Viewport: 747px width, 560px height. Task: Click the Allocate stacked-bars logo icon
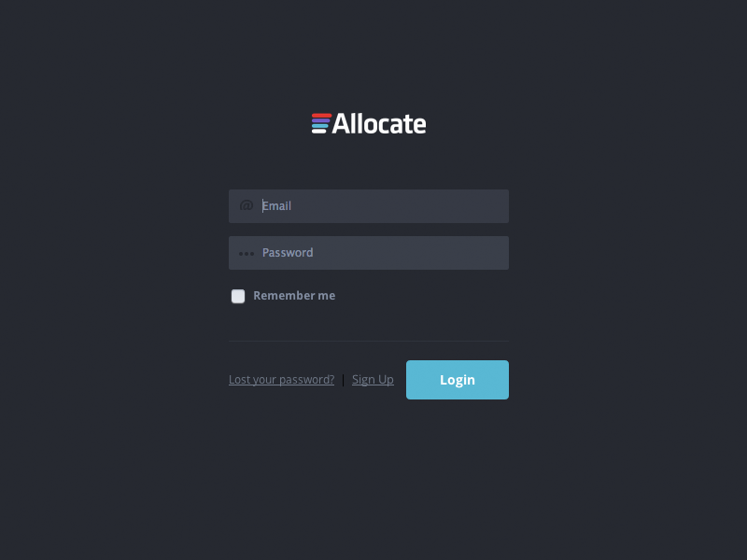tap(321, 123)
